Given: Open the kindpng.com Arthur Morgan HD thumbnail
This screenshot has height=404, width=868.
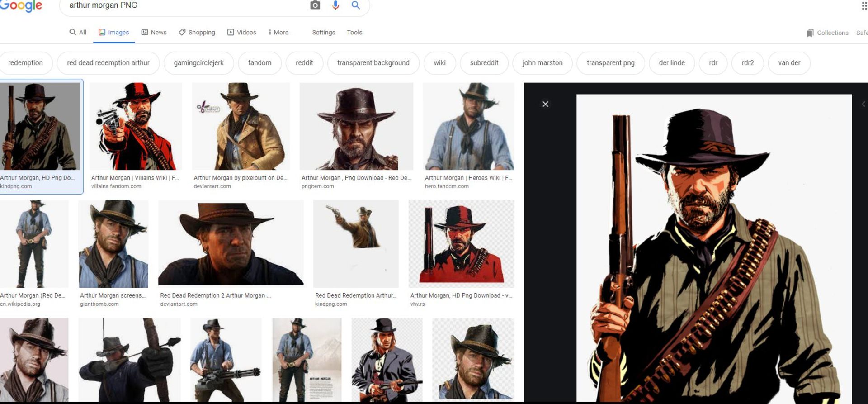Looking at the screenshot, I should (x=40, y=126).
